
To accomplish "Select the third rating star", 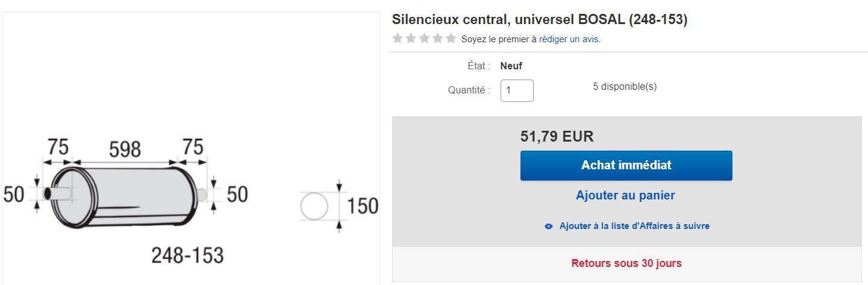I will click(424, 39).
